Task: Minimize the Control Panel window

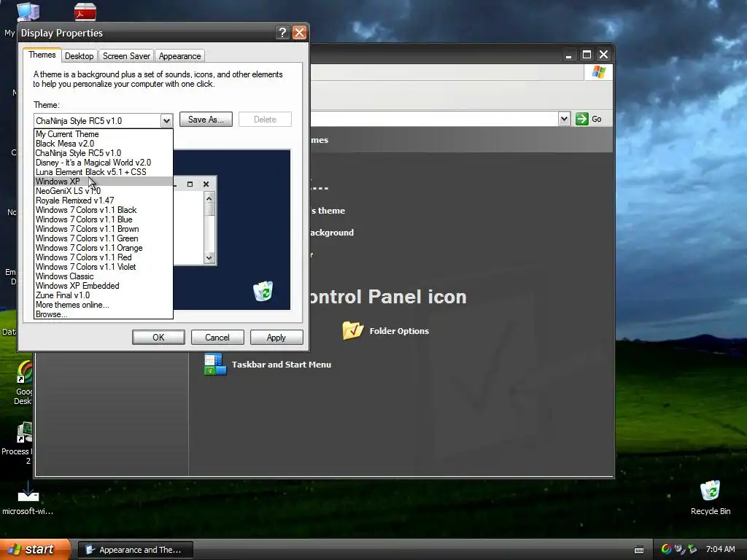Action: click(x=568, y=55)
